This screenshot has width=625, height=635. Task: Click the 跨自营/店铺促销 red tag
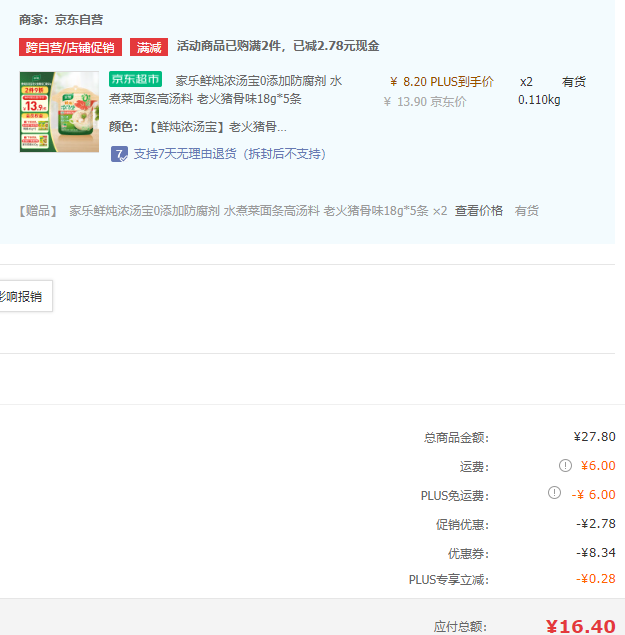click(70, 47)
